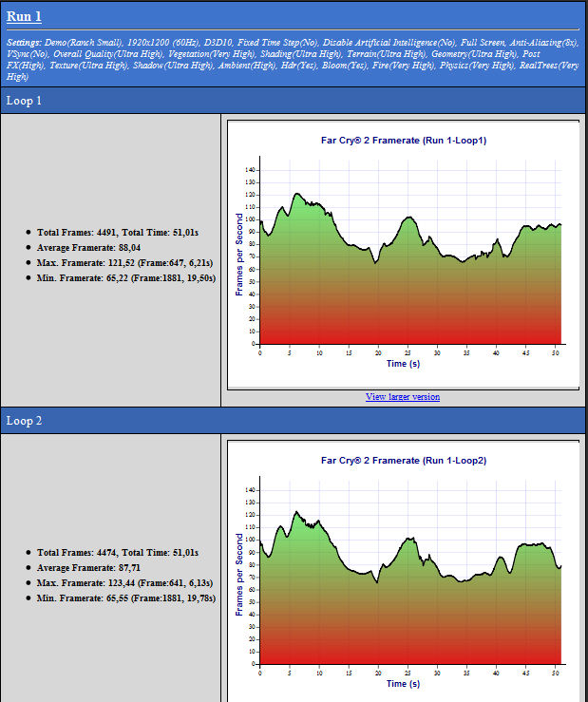Click 'Frames per Second' label in Loop1 chart
588x702 pixels.
(239, 255)
